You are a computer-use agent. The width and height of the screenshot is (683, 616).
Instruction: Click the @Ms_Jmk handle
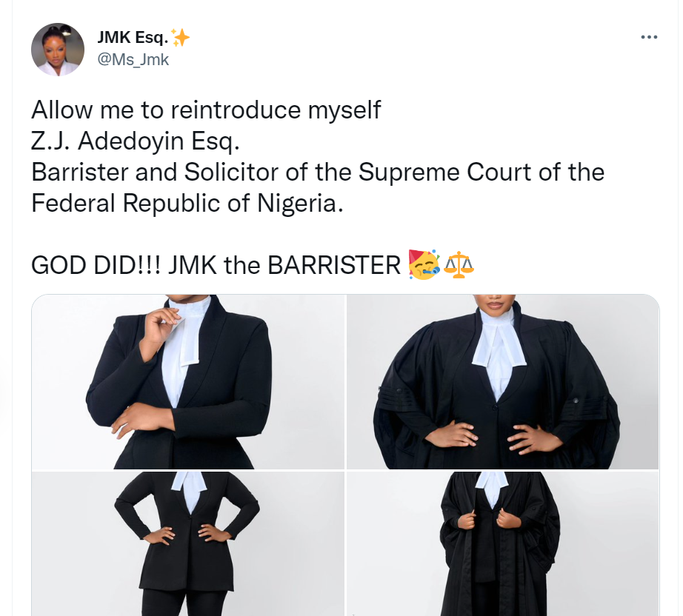133,60
